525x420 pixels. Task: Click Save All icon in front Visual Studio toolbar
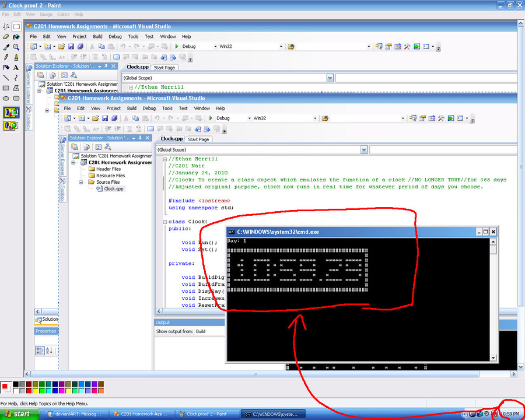(114, 118)
